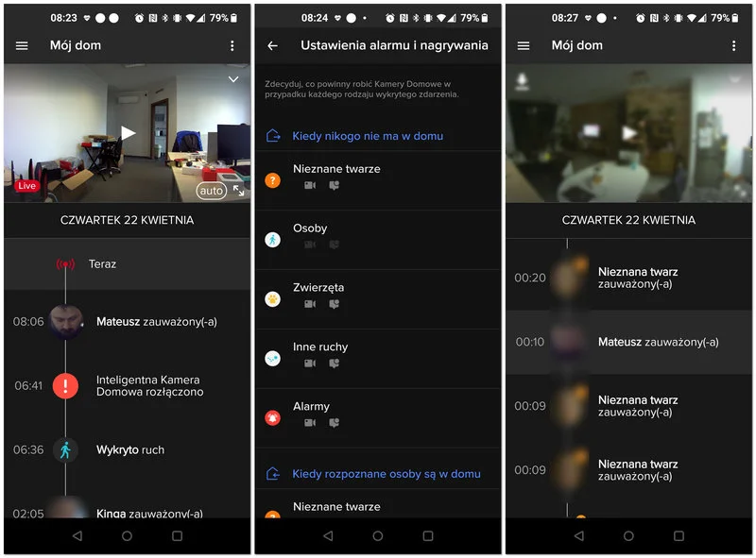756x558 pixels.
Task: Open three-dot overflow menu on the blurred-camera screen
Action: 733,45
